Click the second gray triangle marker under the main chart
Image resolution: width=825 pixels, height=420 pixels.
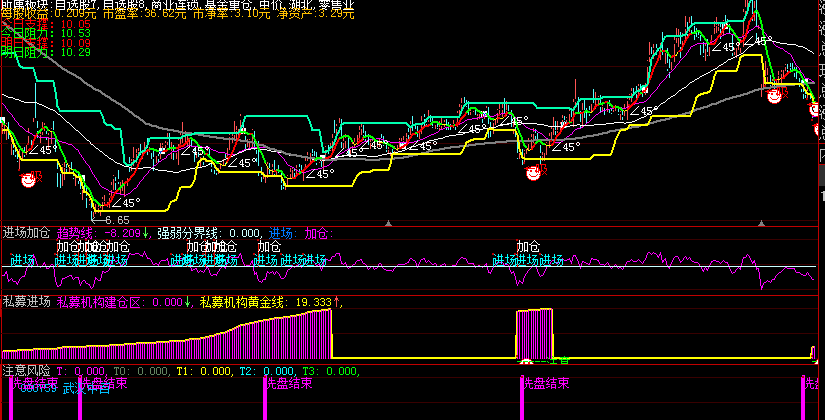coord(761,224)
